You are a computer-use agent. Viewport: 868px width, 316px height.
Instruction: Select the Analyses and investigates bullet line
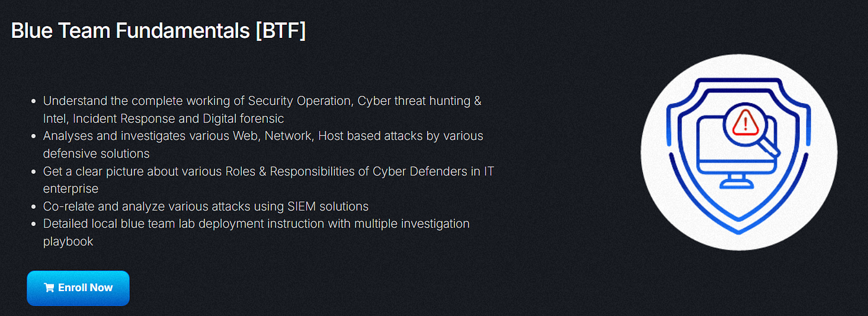tap(263, 144)
